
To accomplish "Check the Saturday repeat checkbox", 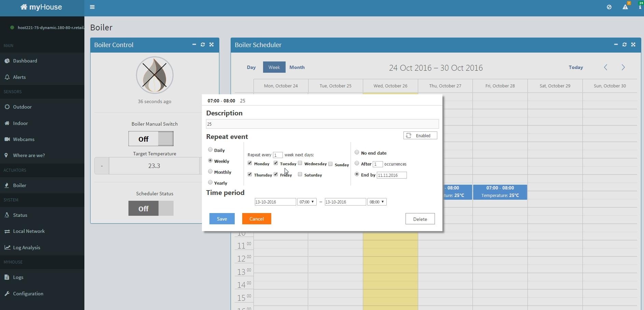I will pyautogui.click(x=300, y=174).
